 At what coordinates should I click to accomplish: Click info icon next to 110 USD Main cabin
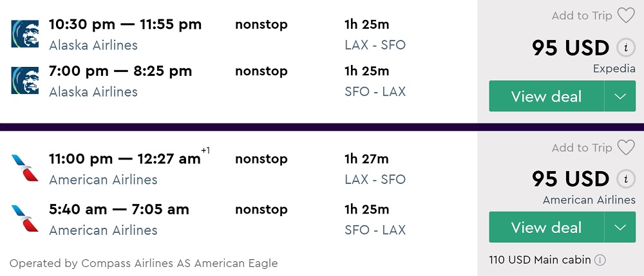pyautogui.click(x=600, y=261)
